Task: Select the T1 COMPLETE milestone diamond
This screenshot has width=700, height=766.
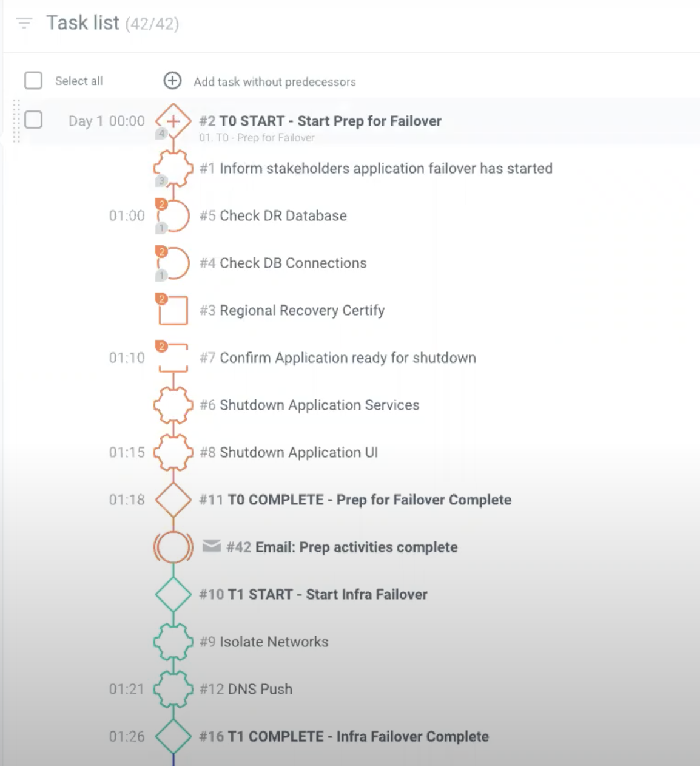Action: tap(173, 736)
